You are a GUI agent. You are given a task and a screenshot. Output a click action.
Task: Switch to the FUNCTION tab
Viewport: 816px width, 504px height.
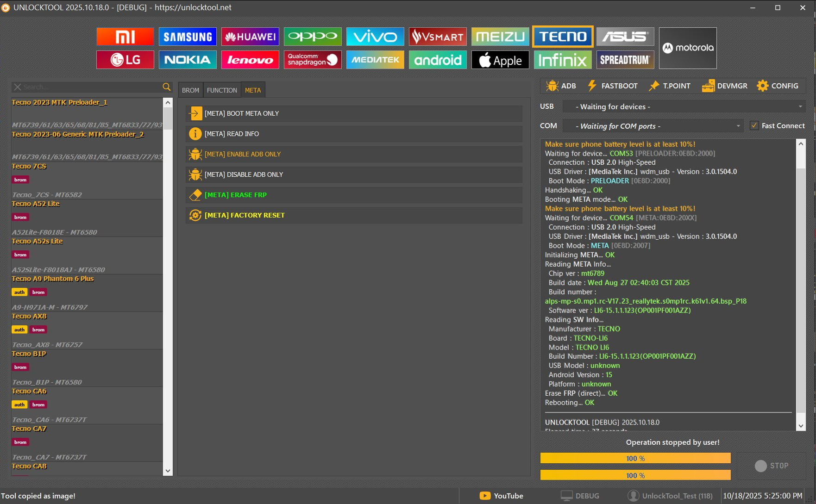222,90
